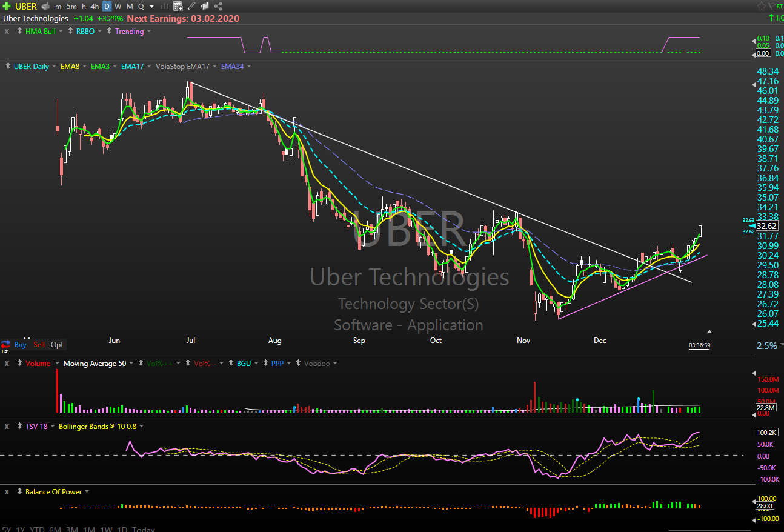Switch to the hourly 'h' timeframe

tap(84, 6)
